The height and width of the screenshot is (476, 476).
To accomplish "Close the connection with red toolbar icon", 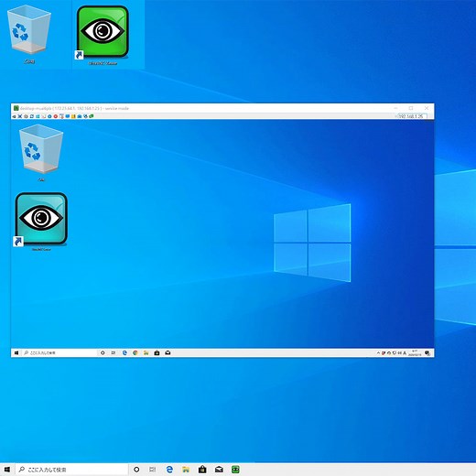I will pyautogui.click(x=56, y=116).
